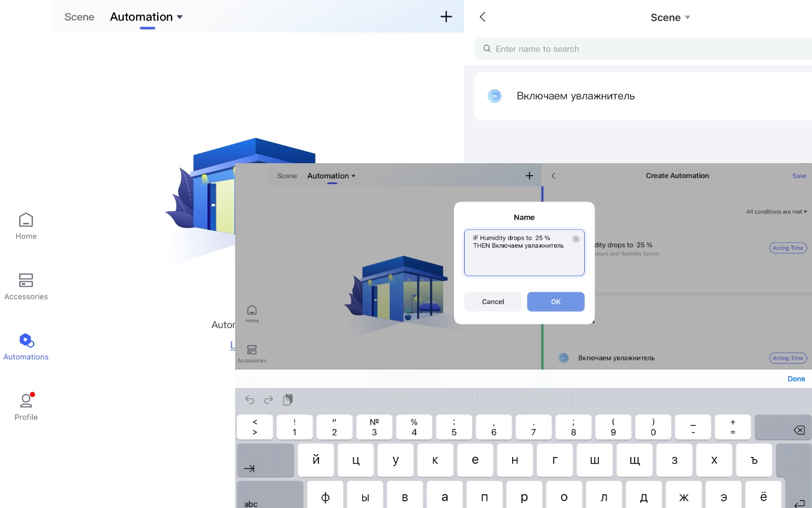
Task: Add automation with the large plus icon
Action: coord(446,17)
